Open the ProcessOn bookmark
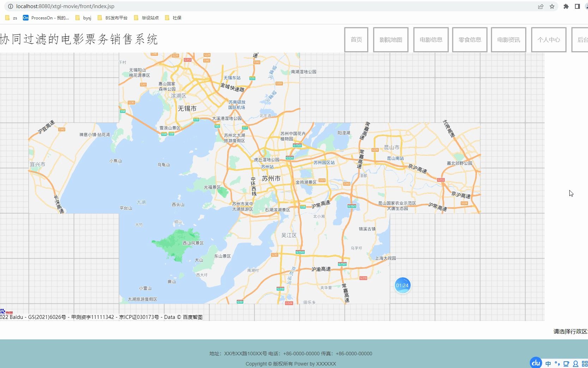588x368 pixels. tap(46, 18)
